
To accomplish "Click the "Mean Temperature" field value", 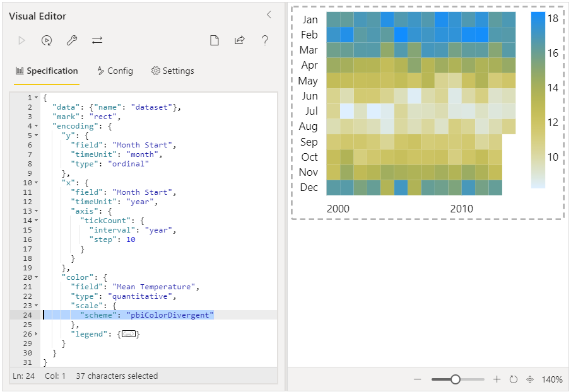I will [154, 287].
